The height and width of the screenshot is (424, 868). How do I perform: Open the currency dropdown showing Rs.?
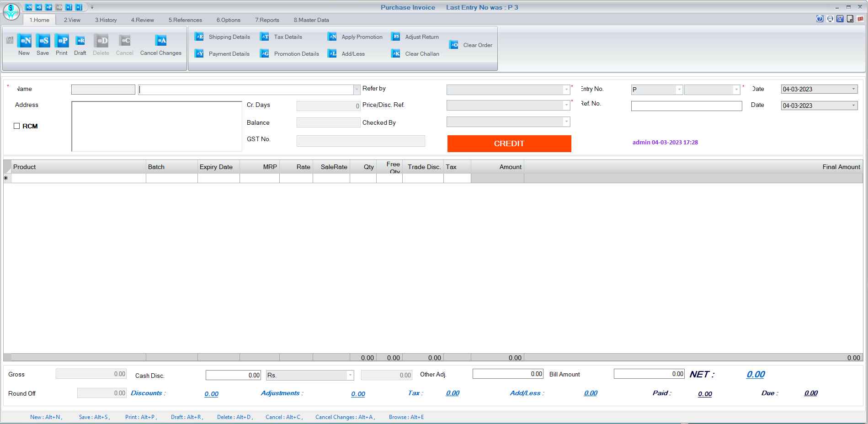pyautogui.click(x=350, y=375)
